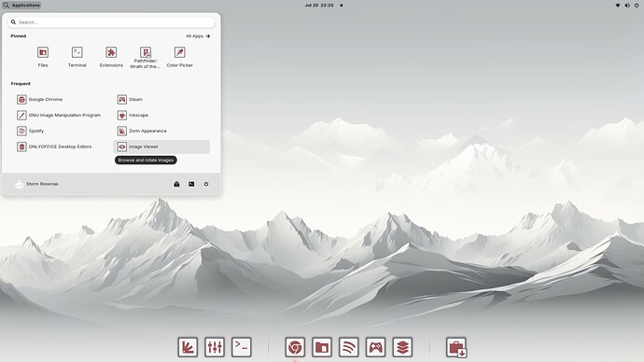
Task: Click the terminal-style icon in menu footer
Action: (191, 184)
